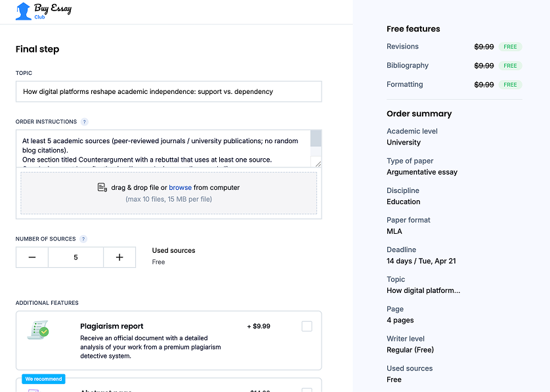Click the Plagiarism report document icon
Screen dimensions: 550x392
tap(38, 330)
